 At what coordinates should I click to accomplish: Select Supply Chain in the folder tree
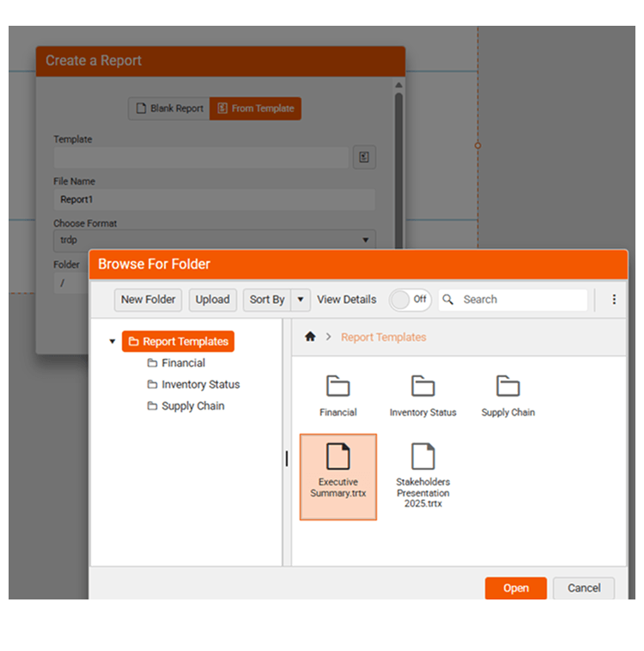click(x=185, y=406)
